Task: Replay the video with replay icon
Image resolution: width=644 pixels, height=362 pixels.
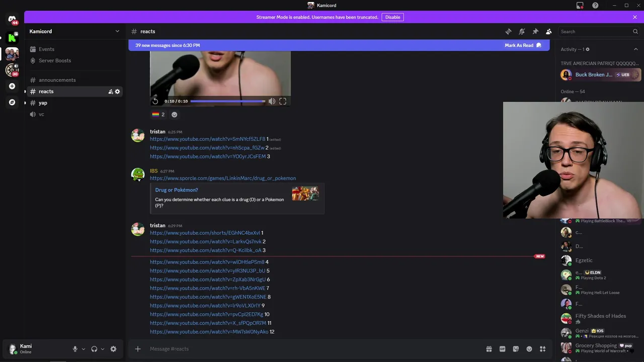Action: click(155, 101)
